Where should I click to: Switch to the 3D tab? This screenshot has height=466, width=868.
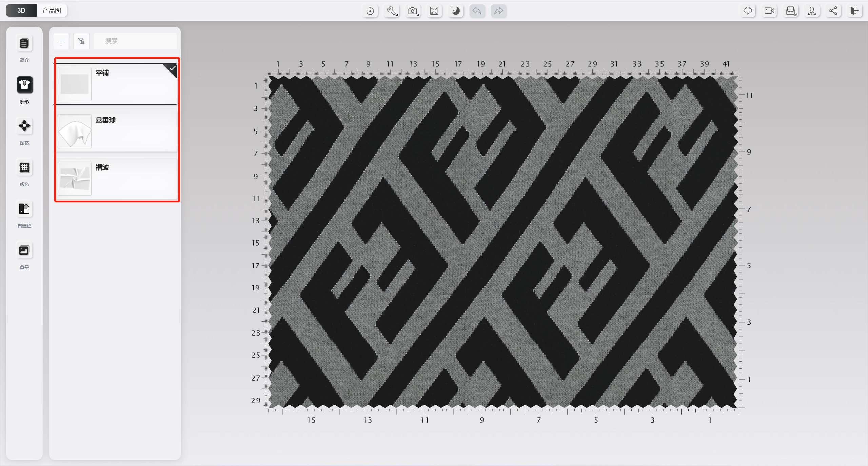click(21, 11)
